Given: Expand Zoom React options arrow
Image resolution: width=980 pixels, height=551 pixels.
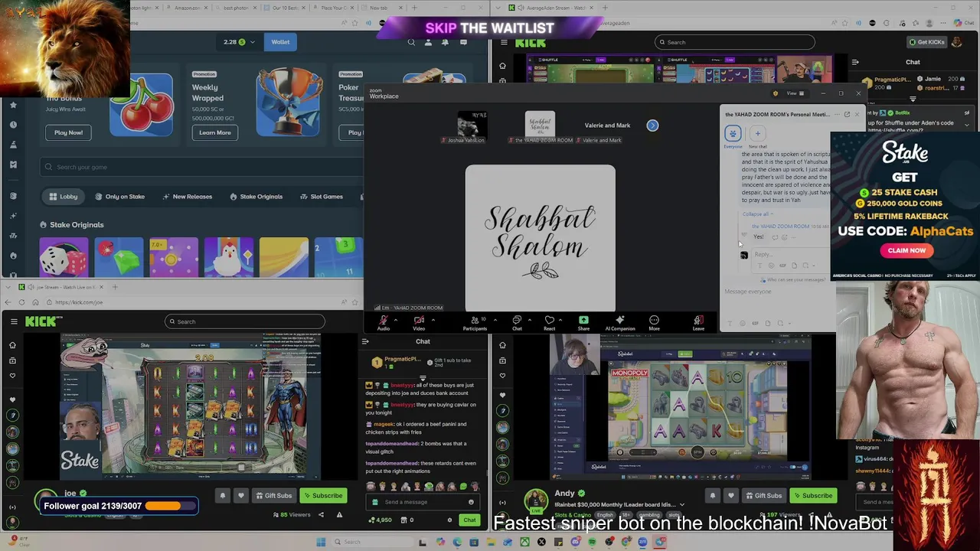Looking at the screenshot, I should pyautogui.click(x=561, y=320).
